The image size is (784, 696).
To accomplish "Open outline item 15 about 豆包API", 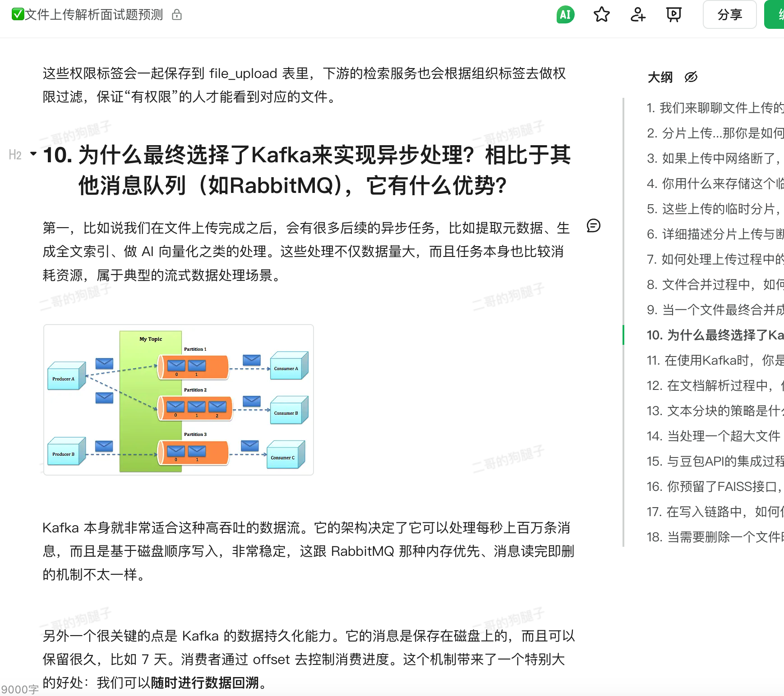I will pos(715,462).
